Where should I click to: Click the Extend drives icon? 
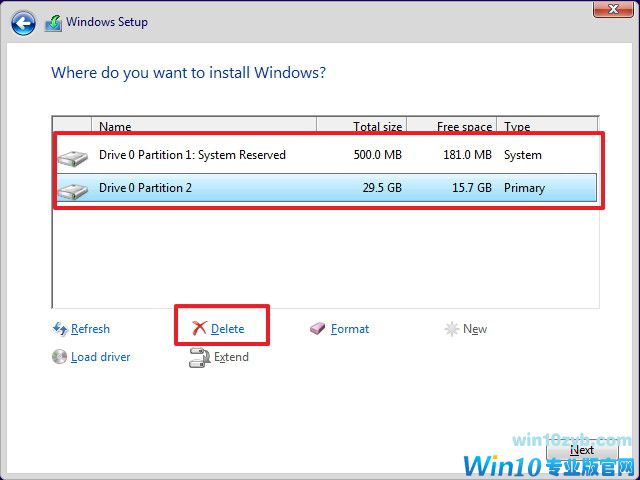pyautogui.click(x=200, y=358)
